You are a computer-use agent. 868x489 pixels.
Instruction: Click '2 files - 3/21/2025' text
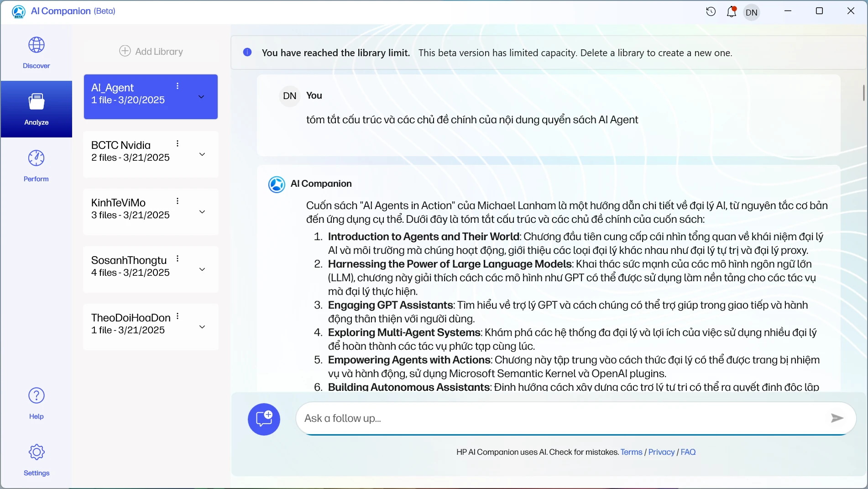(x=131, y=158)
